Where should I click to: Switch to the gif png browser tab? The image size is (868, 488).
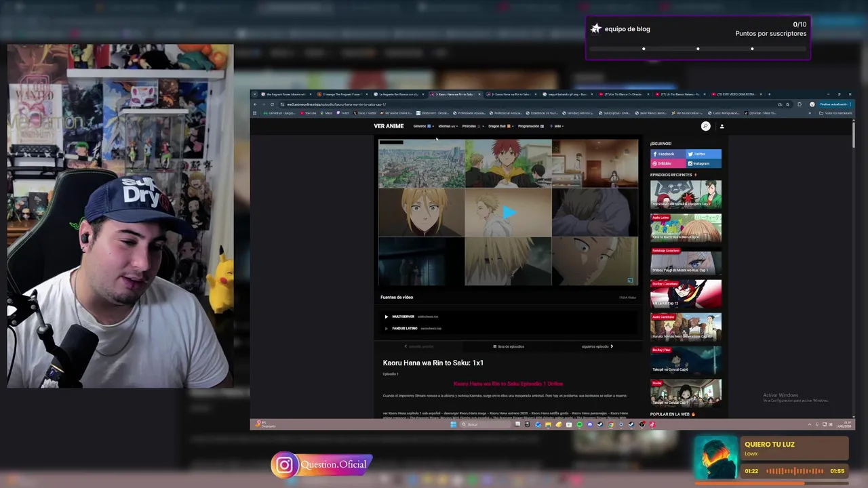(567, 94)
